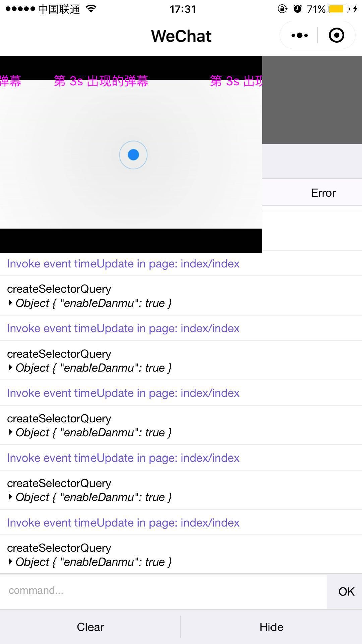The image size is (362, 644).
Task: Select the last 'Invoke event timeUpdate' log line
Action: click(x=123, y=523)
